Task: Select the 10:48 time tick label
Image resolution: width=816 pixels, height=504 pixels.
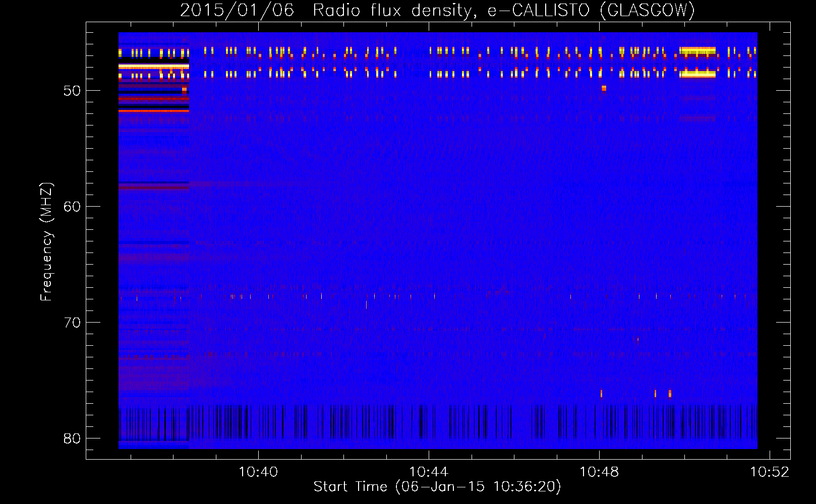Action: point(599,472)
